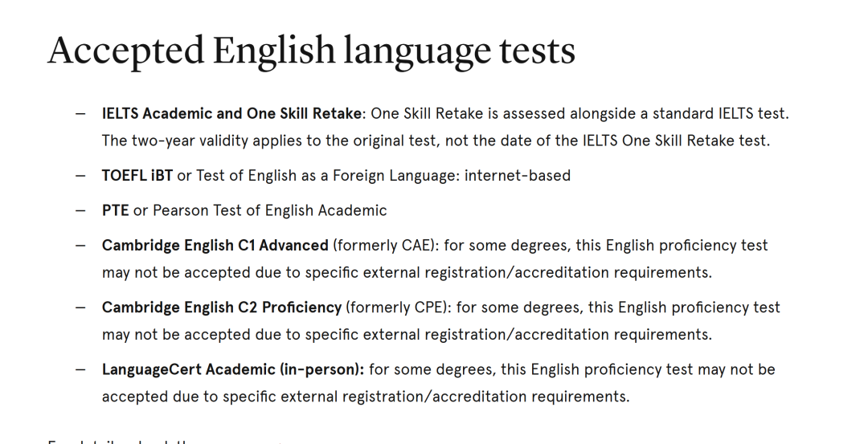Click bold "Cambridge English C1 Advanced" text

pos(215,245)
